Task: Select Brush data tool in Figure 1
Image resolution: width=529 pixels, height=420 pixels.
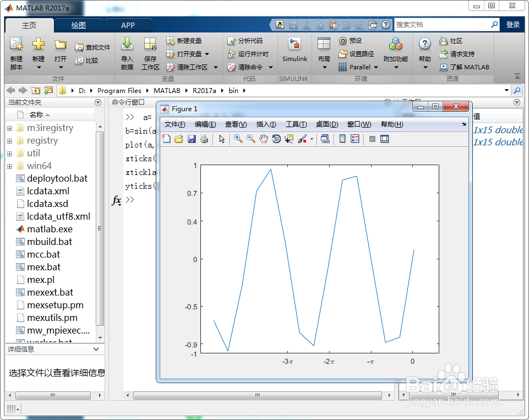Action: [302, 139]
